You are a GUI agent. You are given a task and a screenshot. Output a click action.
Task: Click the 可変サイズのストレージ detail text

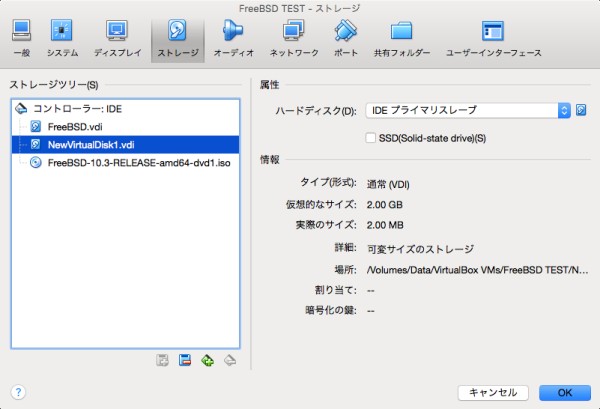point(420,249)
